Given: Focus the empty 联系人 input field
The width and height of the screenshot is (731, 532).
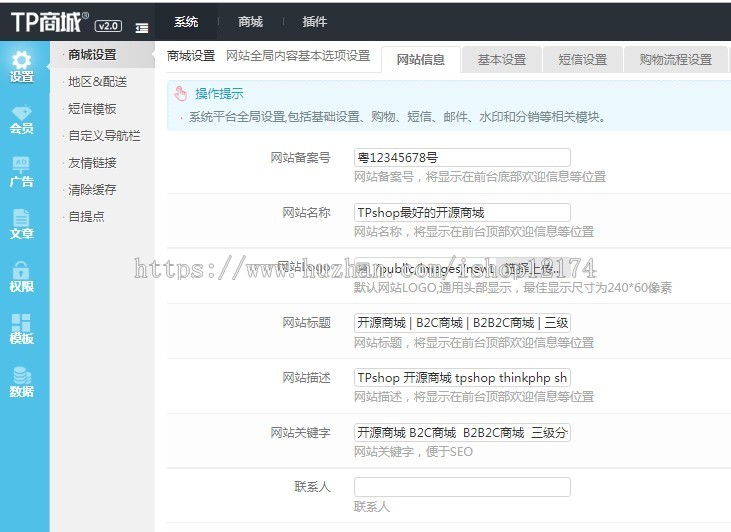Looking at the screenshot, I should coord(462,487).
